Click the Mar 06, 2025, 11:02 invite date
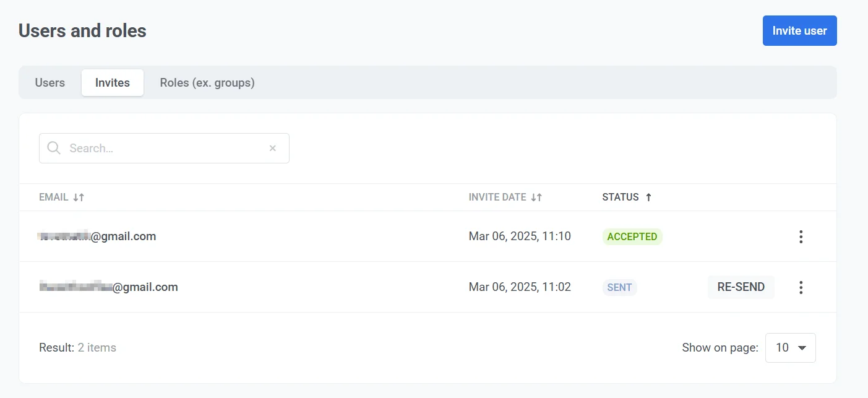This screenshot has height=398, width=868. [520, 287]
